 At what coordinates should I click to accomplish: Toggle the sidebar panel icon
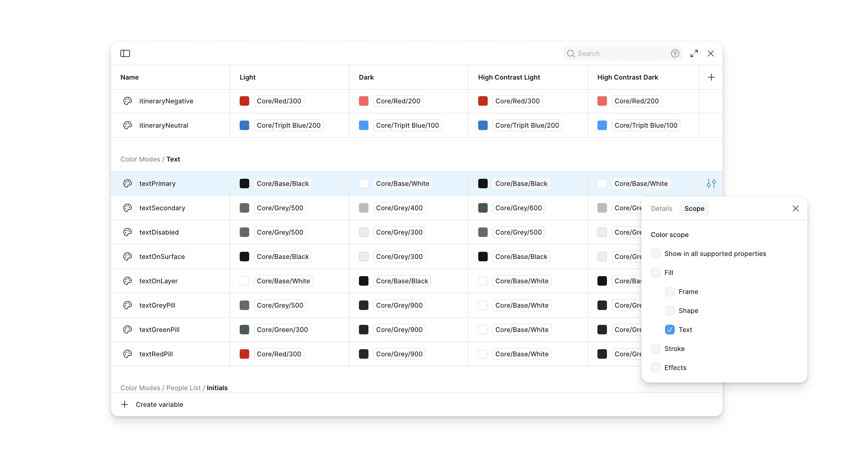[x=125, y=53]
